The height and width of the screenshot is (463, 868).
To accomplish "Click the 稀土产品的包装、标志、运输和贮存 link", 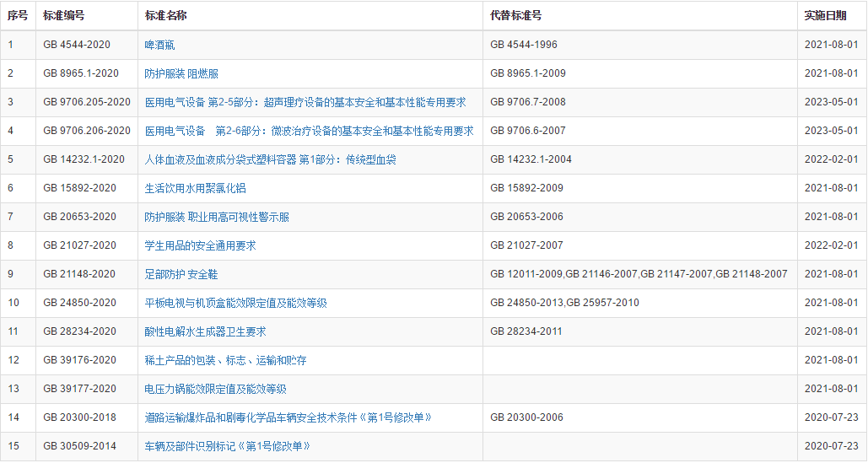I will 225,360.
